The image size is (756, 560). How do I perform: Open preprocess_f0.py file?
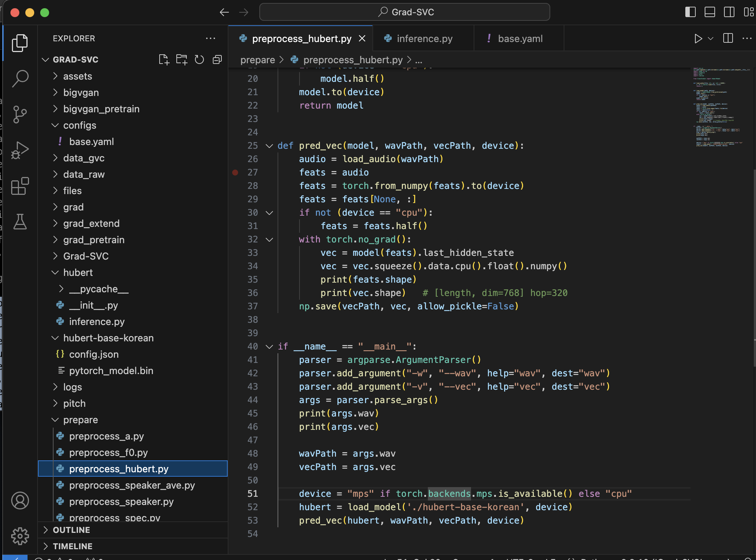(133, 453)
